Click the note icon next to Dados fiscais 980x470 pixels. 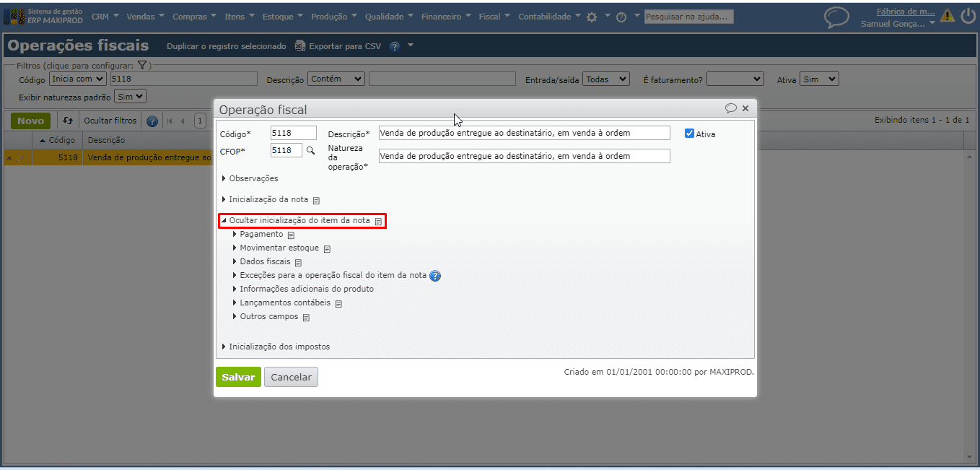pyautogui.click(x=298, y=263)
